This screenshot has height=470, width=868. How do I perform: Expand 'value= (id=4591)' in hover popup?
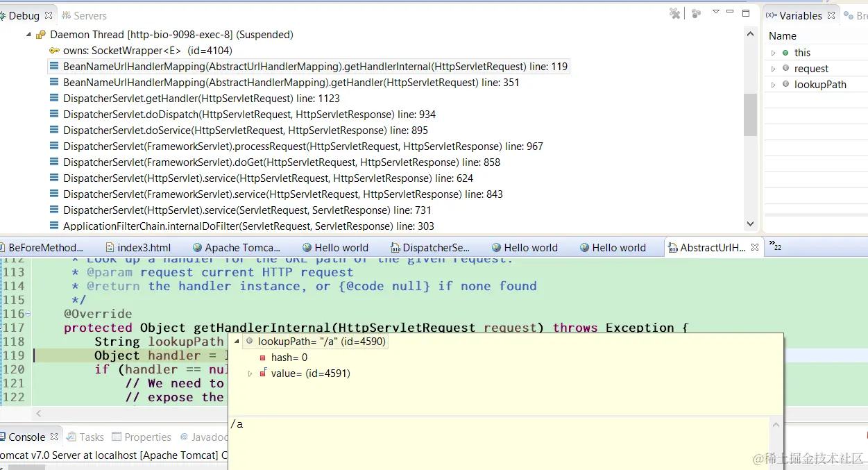250,374
